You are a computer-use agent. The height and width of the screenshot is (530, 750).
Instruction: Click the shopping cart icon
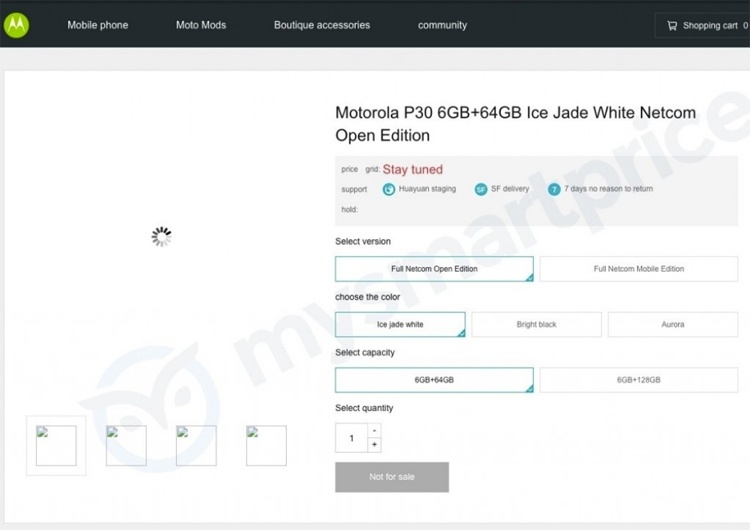(x=672, y=25)
